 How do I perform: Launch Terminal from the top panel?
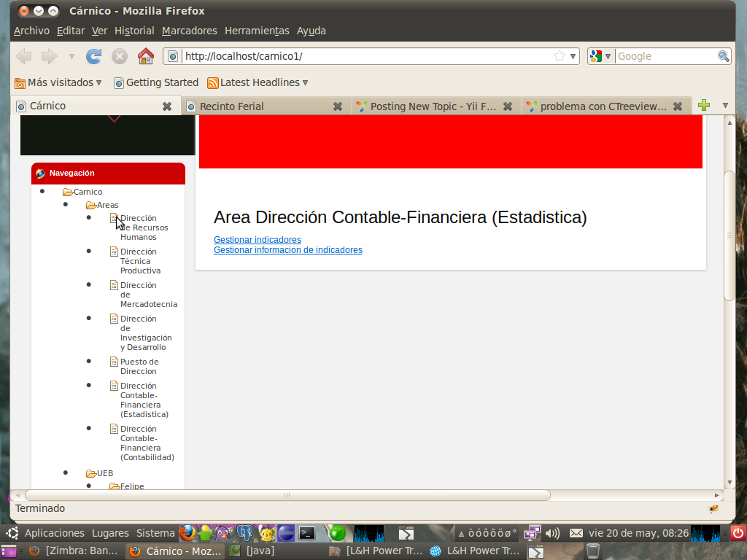(x=307, y=533)
